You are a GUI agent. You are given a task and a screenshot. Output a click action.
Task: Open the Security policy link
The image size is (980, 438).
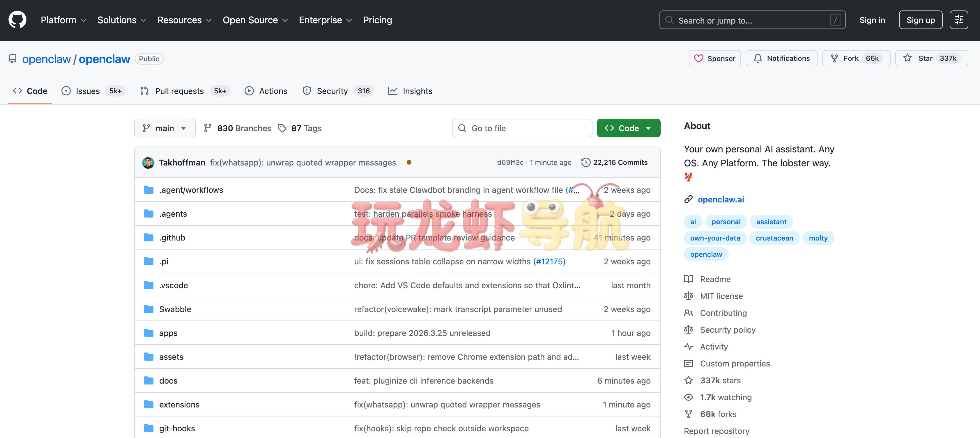[720, 330]
